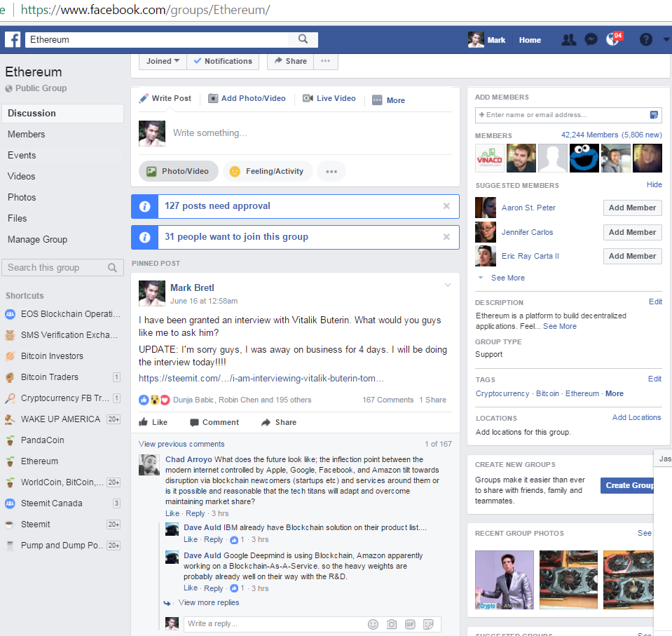Viewport: 672px width, 636px height.
Task: Click the Vinaco member avatar
Action: pos(490,158)
